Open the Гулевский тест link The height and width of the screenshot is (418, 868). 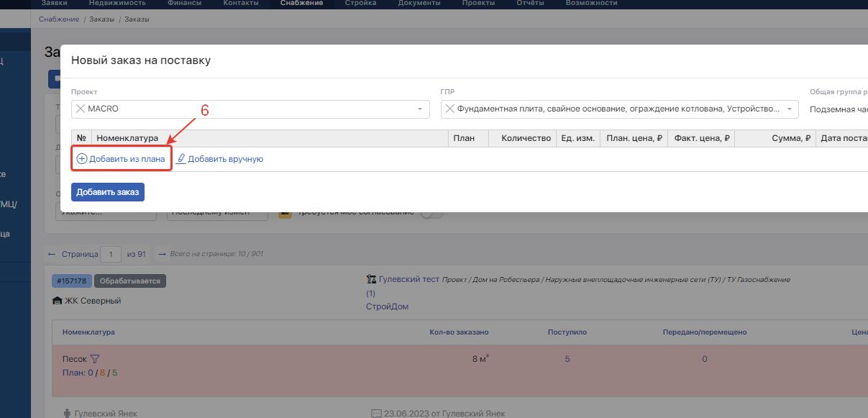408,279
